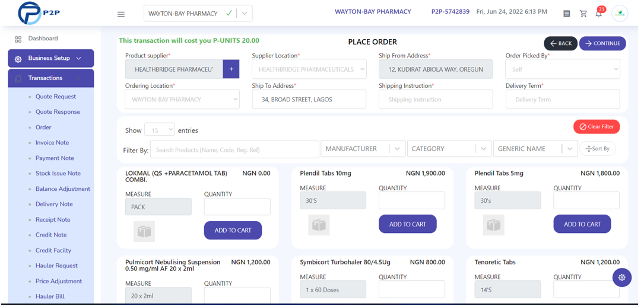The image size is (644, 307).
Task: Open the shopping cart icon
Action: coord(583,14)
